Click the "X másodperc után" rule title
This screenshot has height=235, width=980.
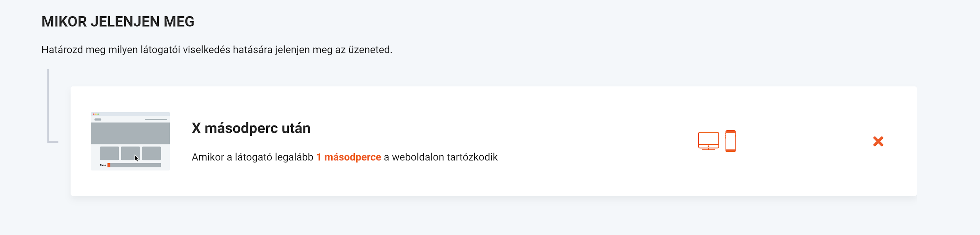pos(251,128)
